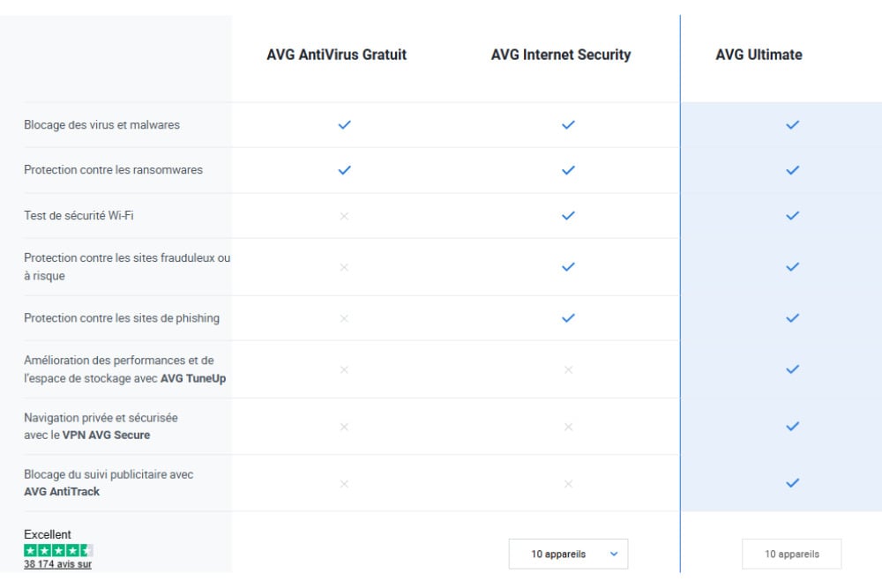Image resolution: width=882 pixels, height=588 pixels.
Task: Click the Trustpilot green star rating
Action: pos(58,550)
